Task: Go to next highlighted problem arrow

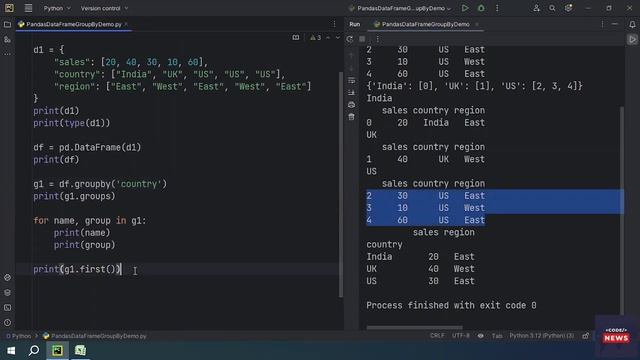Action: click(338, 38)
